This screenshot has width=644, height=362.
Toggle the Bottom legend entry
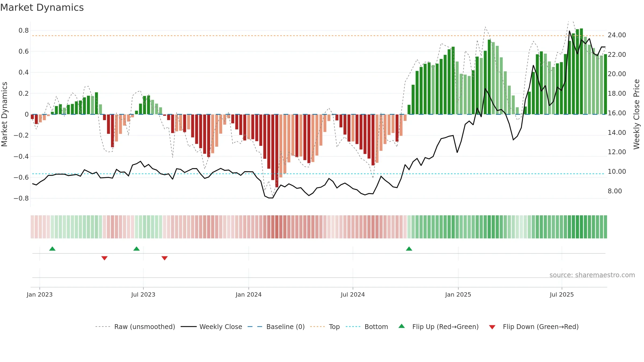[367, 327]
